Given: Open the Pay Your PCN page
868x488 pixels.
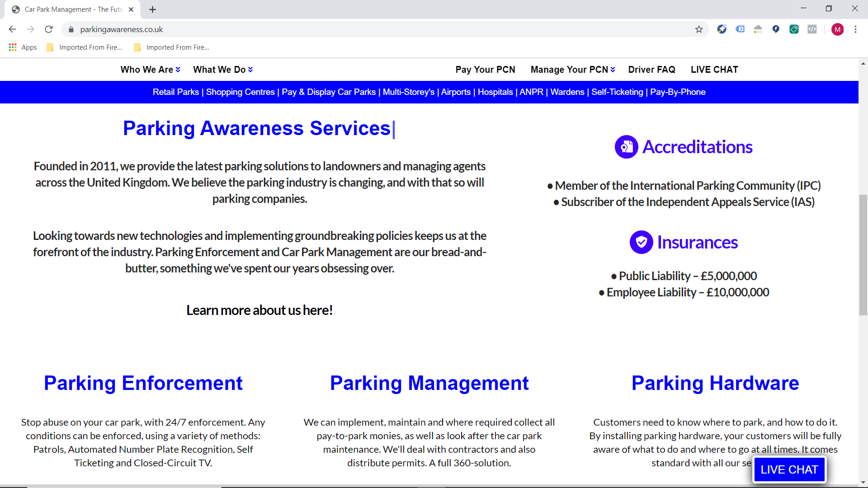Looking at the screenshot, I should coord(485,70).
